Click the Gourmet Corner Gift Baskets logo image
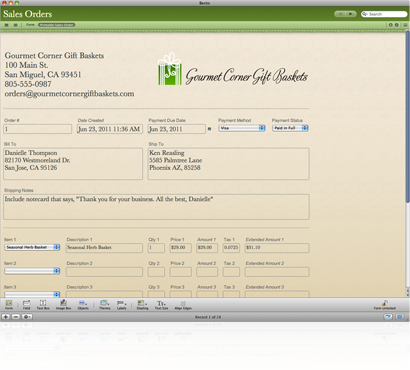Screen dimensions: 410x370 [233, 69]
